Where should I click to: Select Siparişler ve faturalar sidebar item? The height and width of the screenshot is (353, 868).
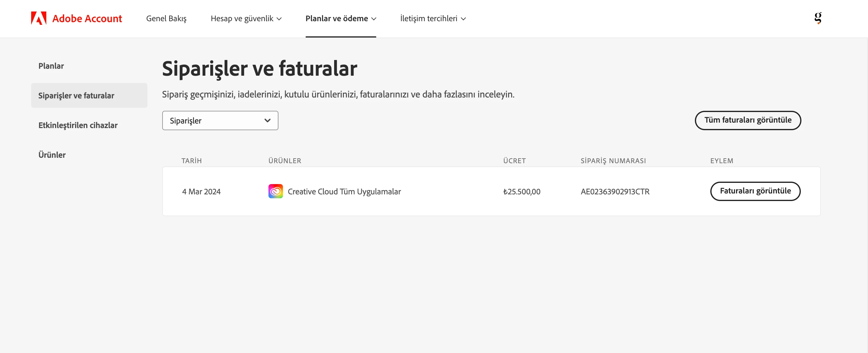coord(76,95)
